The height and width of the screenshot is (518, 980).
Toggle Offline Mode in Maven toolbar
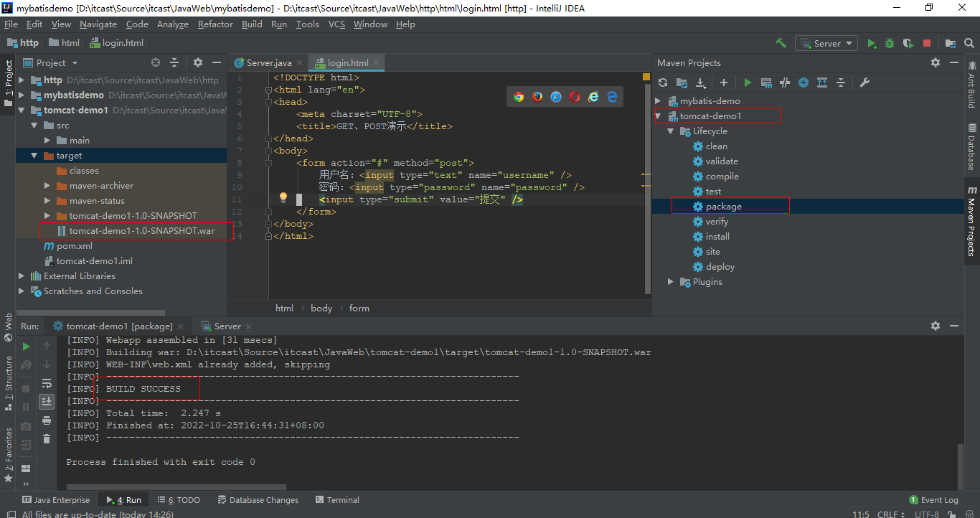pos(785,83)
